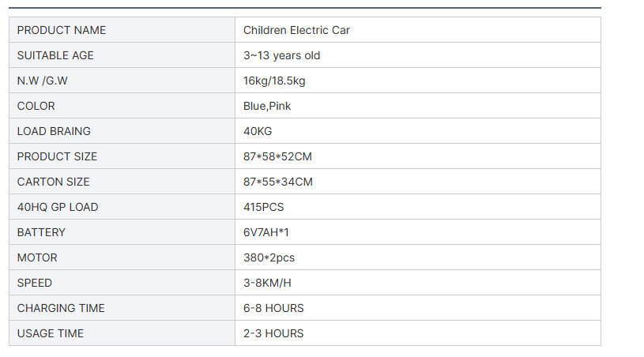Click the 40KG load value

(x=258, y=131)
